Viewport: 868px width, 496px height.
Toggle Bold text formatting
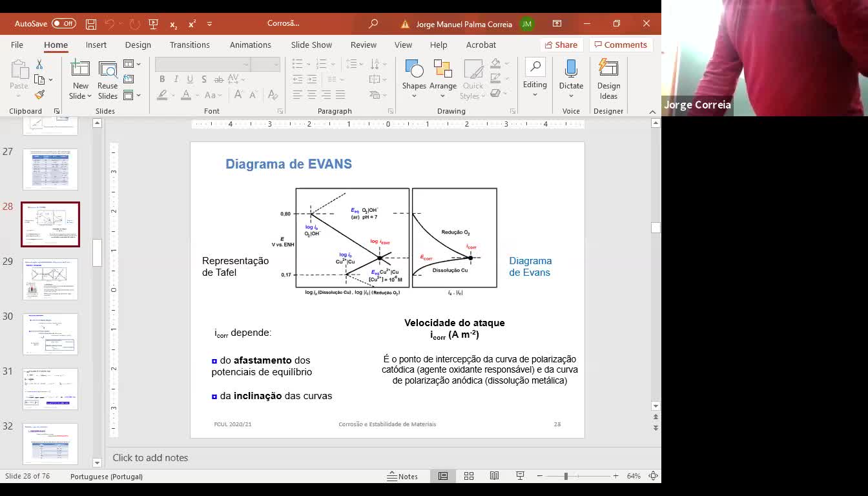(162, 79)
